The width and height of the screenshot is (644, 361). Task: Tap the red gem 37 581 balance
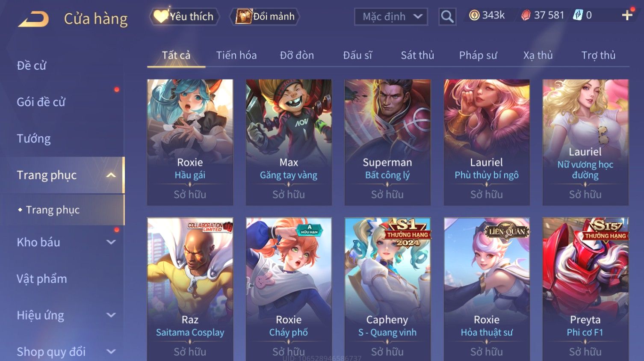(543, 15)
